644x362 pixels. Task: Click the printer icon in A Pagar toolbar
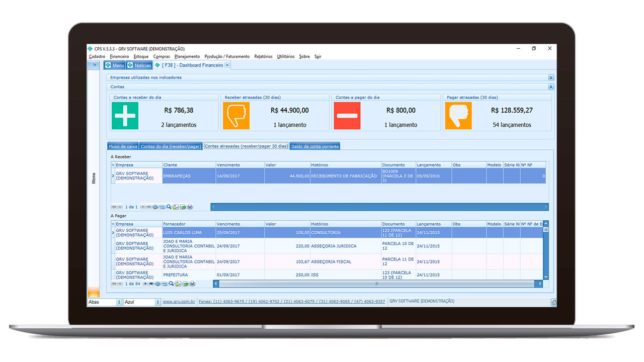(192, 284)
